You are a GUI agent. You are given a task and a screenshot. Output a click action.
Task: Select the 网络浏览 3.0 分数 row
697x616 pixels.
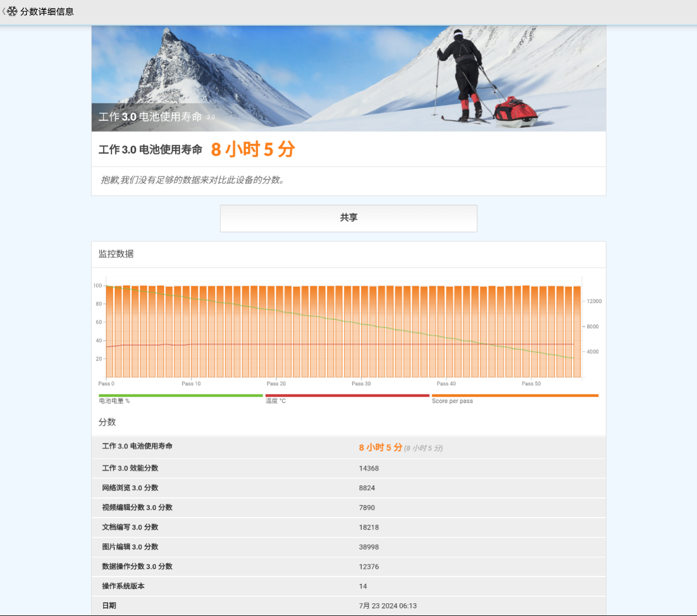348,488
